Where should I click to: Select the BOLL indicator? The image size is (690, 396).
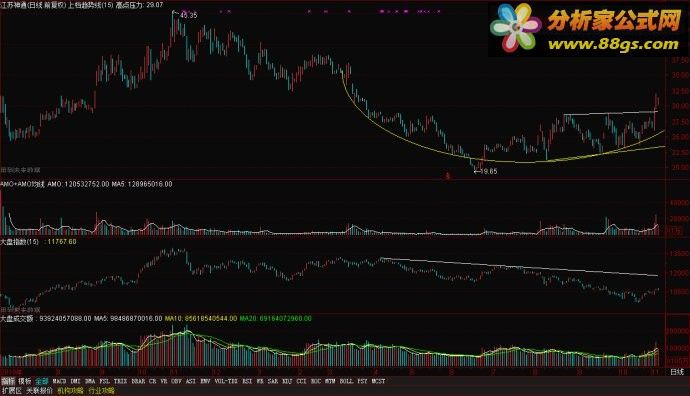point(346,381)
